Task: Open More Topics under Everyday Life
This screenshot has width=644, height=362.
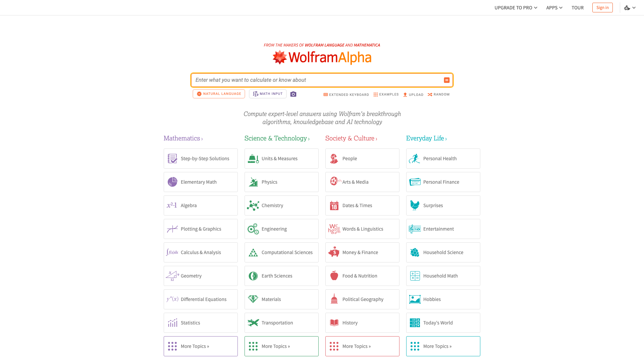Action: coord(443,346)
